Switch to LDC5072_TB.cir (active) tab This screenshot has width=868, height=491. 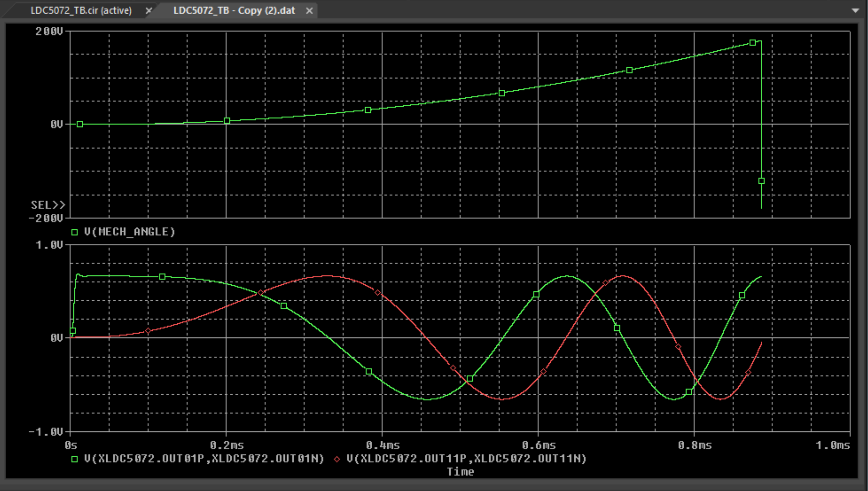81,11
